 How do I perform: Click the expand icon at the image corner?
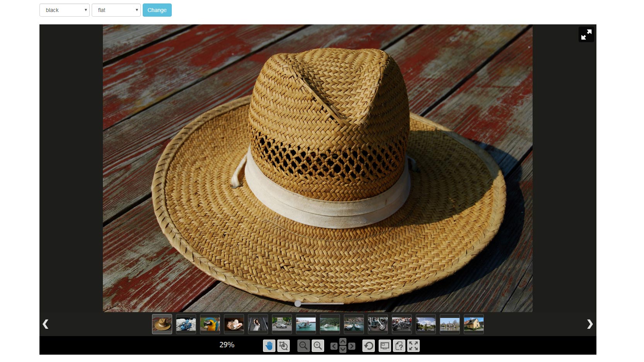point(586,34)
